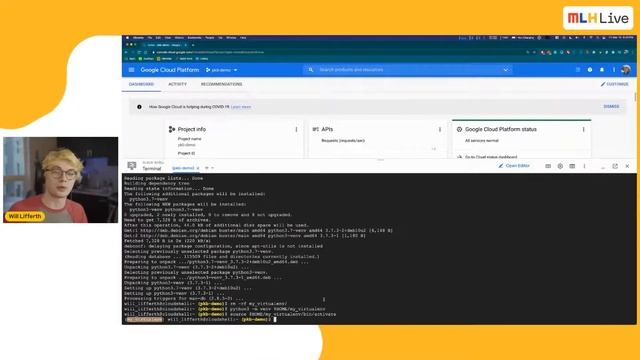Click the browser address bar URL
Image resolution: width=640 pixels, height=360 pixels.
pyautogui.click(x=210, y=52)
